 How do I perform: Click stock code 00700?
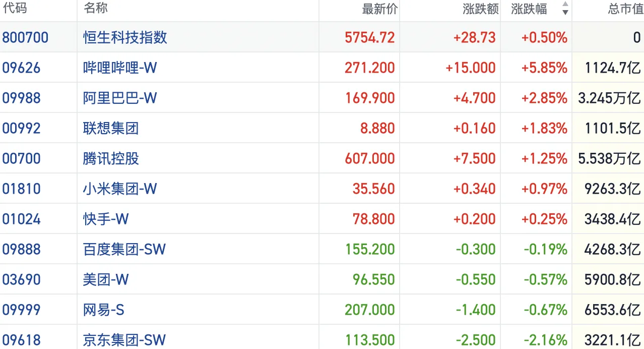[x=21, y=158]
